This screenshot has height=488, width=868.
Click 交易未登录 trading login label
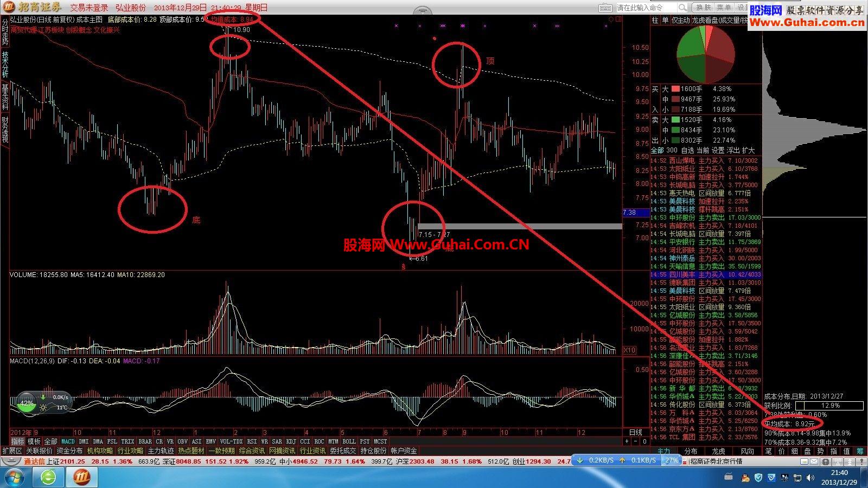[x=89, y=8]
